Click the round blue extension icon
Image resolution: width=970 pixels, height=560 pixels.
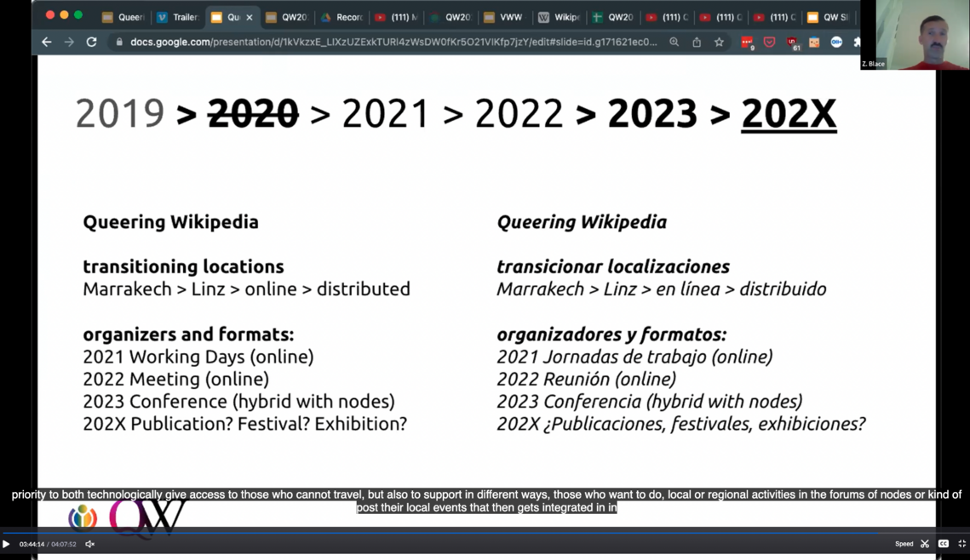pos(836,42)
